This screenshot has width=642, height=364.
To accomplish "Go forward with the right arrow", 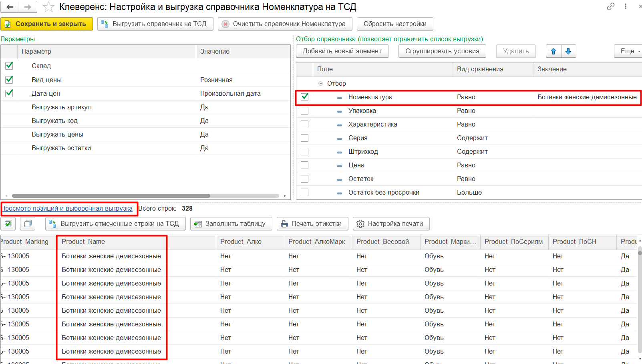I will point(28,7).
